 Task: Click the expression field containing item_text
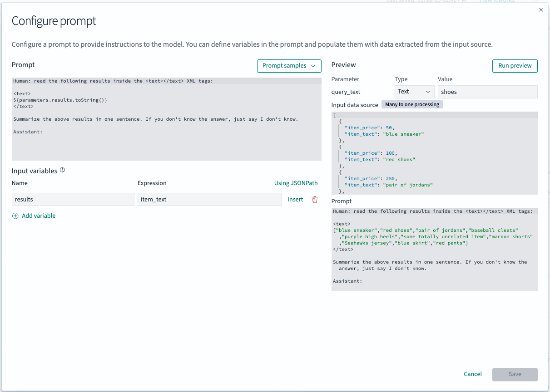[x=209, y=200]
